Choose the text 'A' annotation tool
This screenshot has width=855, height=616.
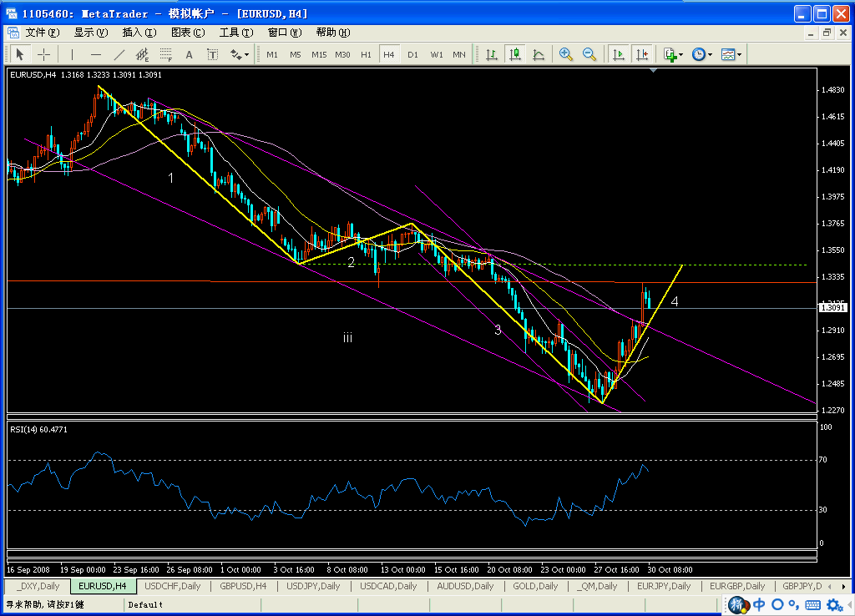tap(189, 54)
